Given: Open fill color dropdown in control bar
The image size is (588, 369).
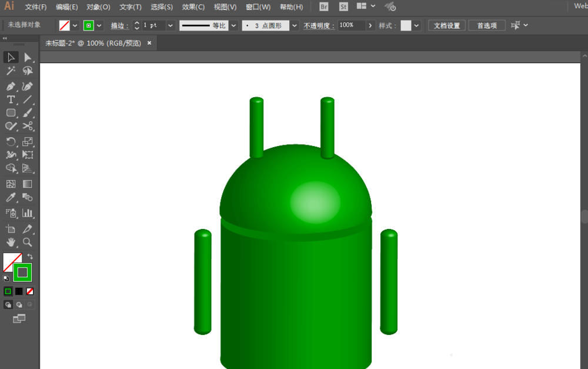Looking at the screenshot, I should 75,25.
